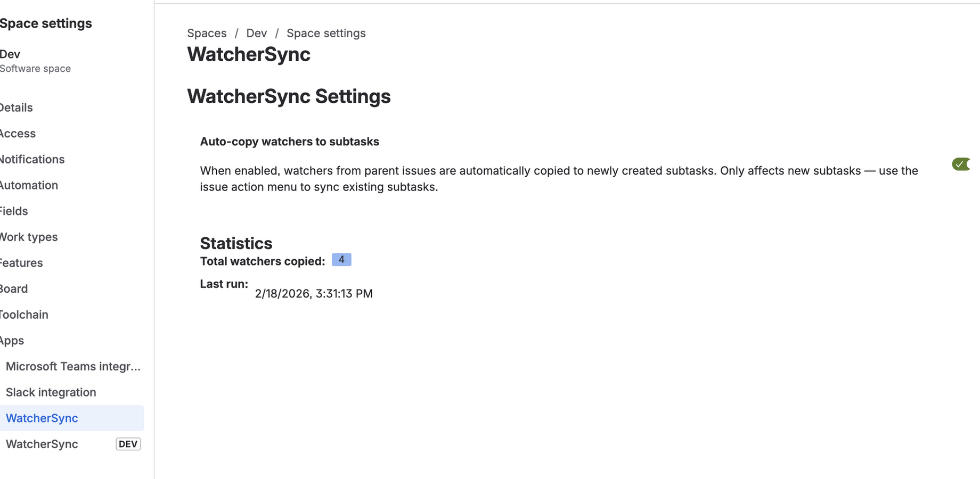The width and height of the screenshot is (980, 479).
Task: Select the highlighted WatcherSync app entry
Action: 42,418
